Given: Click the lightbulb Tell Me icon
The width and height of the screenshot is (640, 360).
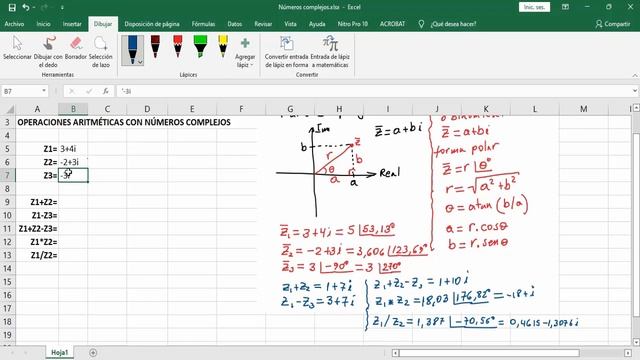Looking at the screenshot, I should tap(421, 24).
